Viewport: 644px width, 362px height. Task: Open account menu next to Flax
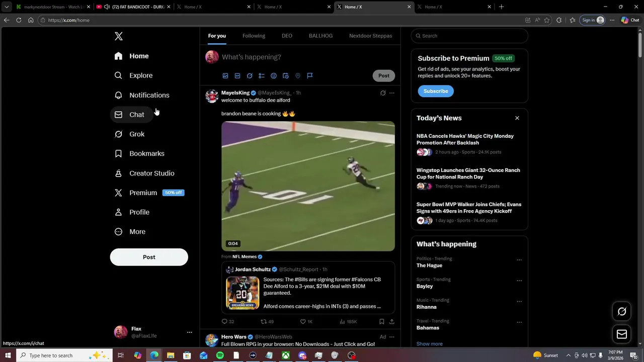tap(190, 332)
